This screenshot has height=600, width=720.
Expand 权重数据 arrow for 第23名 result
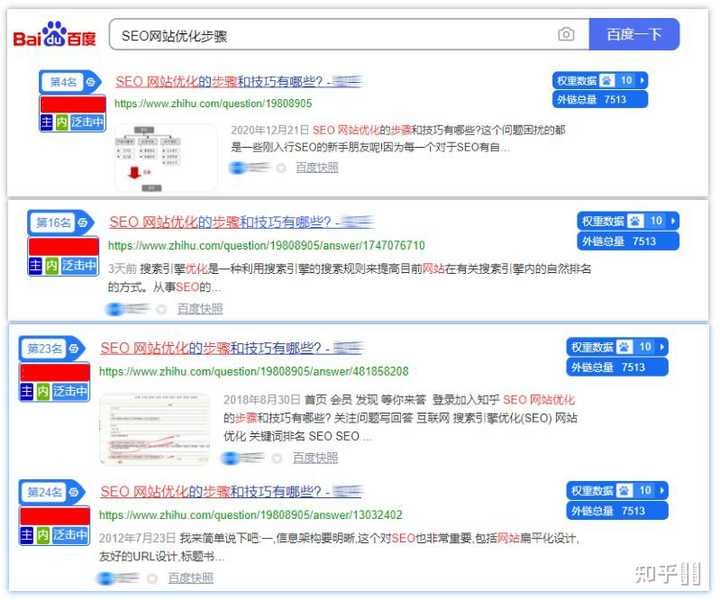click(x=662, y=347)
